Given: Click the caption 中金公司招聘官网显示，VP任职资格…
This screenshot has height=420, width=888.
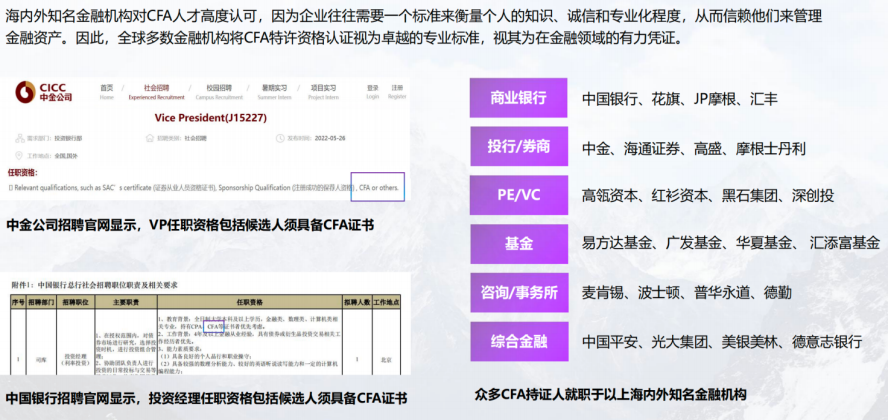Looking at the screenshot, I should (x=190, y=225).
